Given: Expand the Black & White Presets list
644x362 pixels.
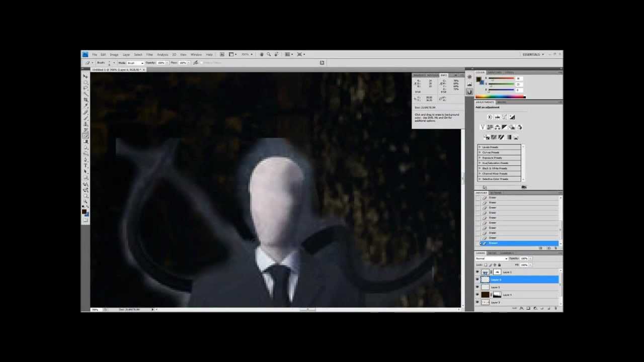Looking at the screenshot, I should pyautogui.click(x=479, y=168).
